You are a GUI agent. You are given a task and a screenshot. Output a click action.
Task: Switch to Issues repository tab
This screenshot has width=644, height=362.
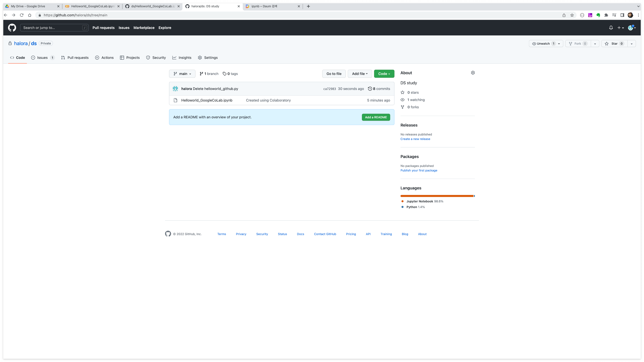(x=43, y=58)
